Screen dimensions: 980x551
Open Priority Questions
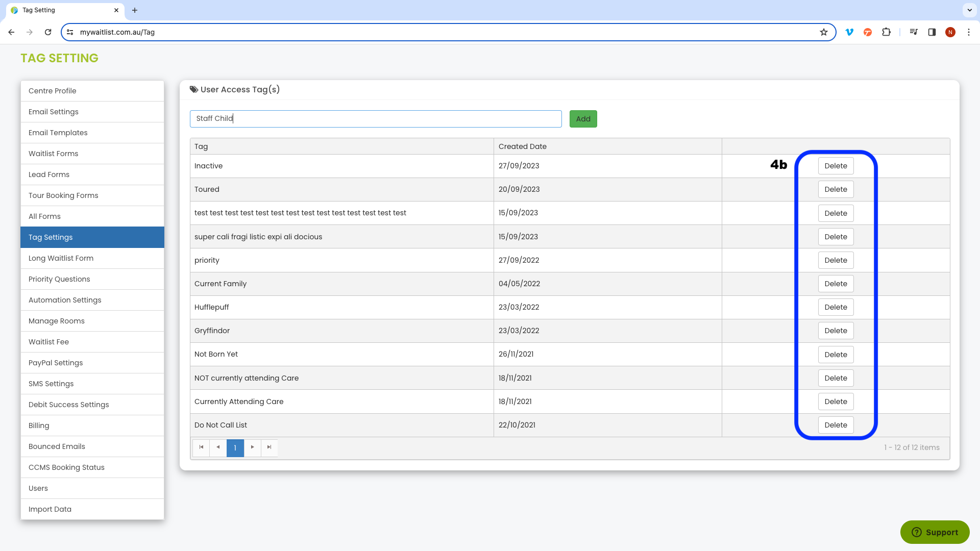point(92,279)
